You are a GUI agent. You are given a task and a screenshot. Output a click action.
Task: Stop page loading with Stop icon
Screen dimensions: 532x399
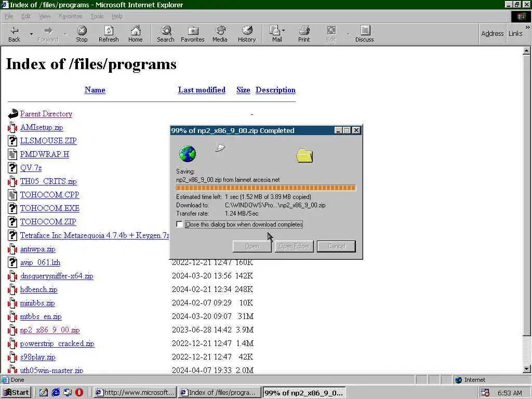pos(82,34)
